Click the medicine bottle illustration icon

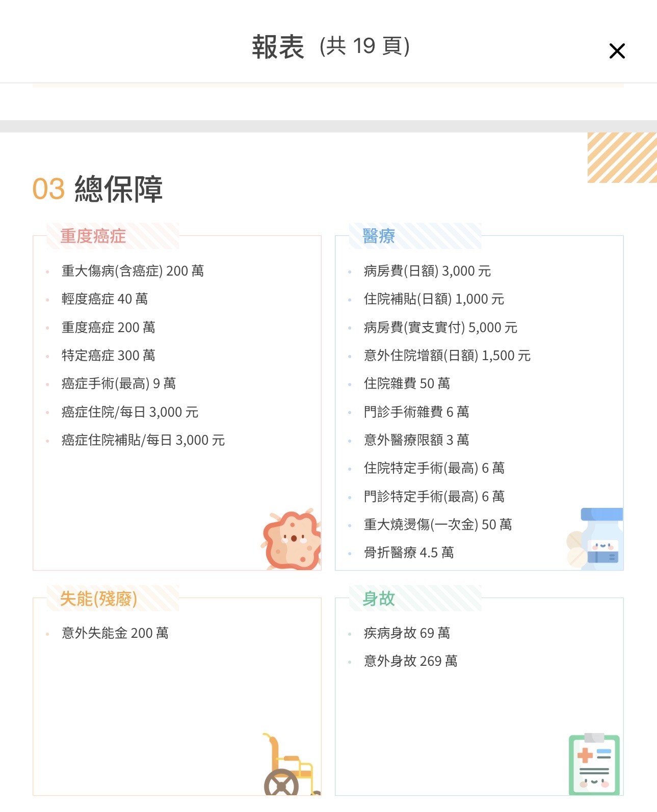[x=599, y=539]
